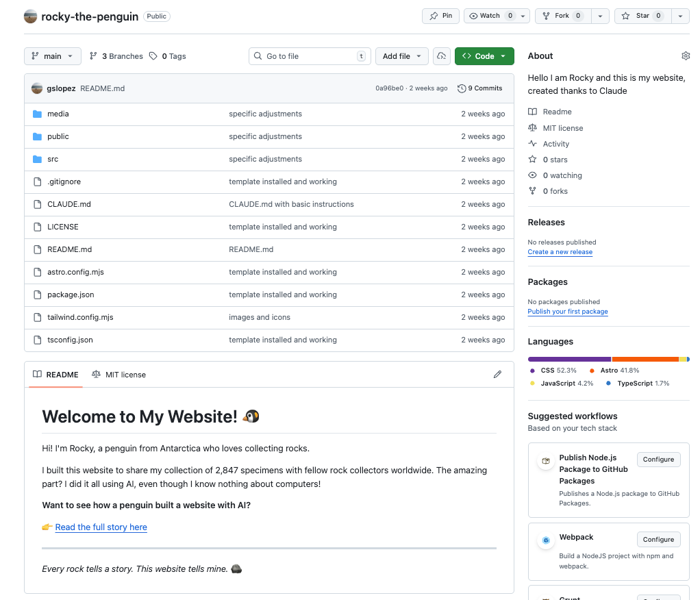Open the main branch selector dropdown
This screenshot has width=700, height=600.
[x=53, y=56]
